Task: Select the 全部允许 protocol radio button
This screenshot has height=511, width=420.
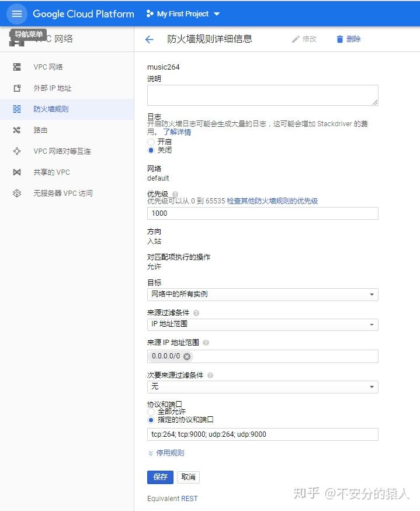Action: click(151, 412)
